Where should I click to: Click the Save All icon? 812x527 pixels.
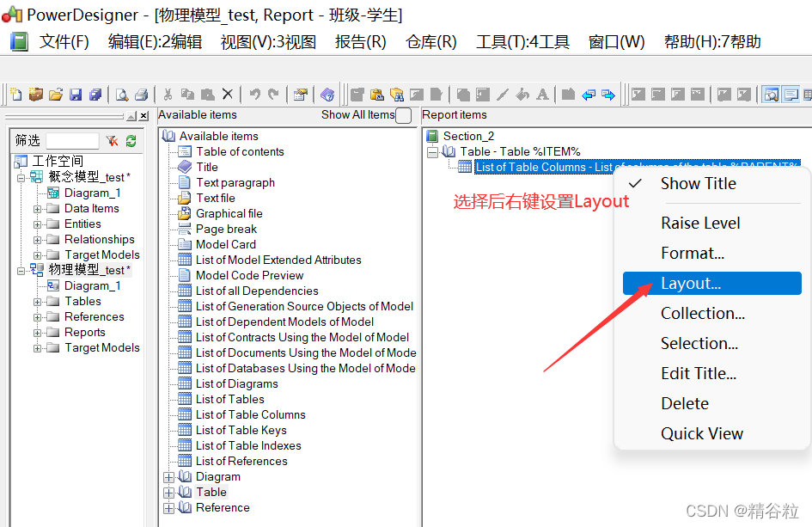pos(95,95)
